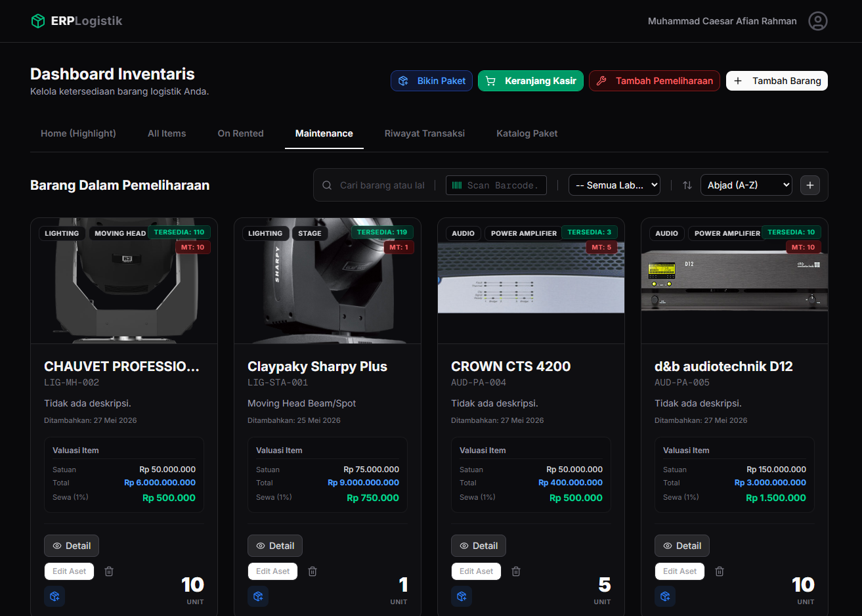The width and height of the screenshot is (862, 616).
Task: Click the Bikin Paket button
Action: (431, 81)
